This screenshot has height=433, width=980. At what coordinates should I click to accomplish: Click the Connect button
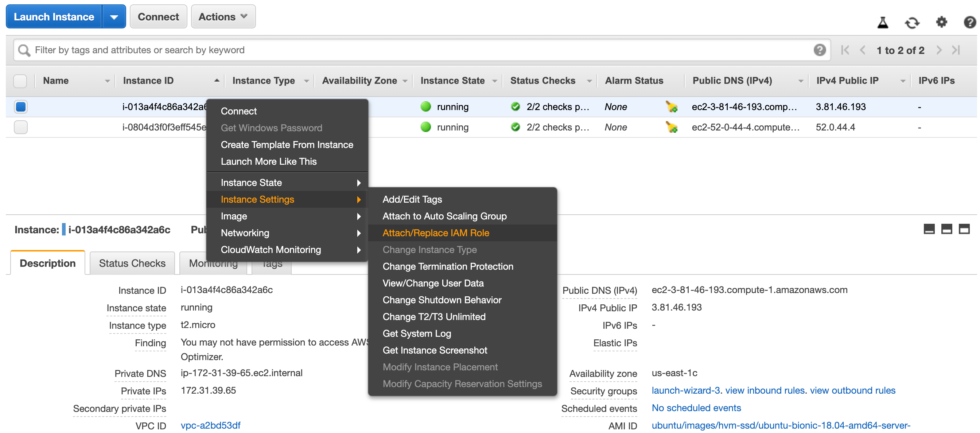[158, 16]
